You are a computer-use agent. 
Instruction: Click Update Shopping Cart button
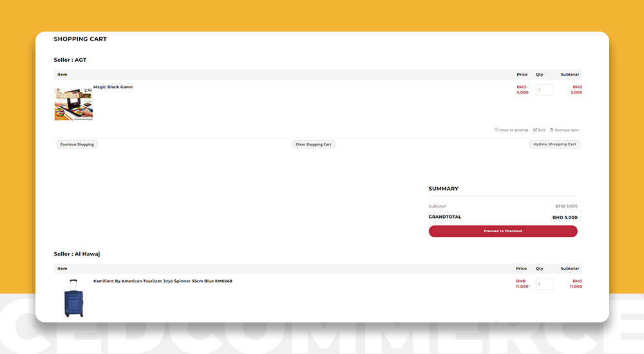pos(554,144)
